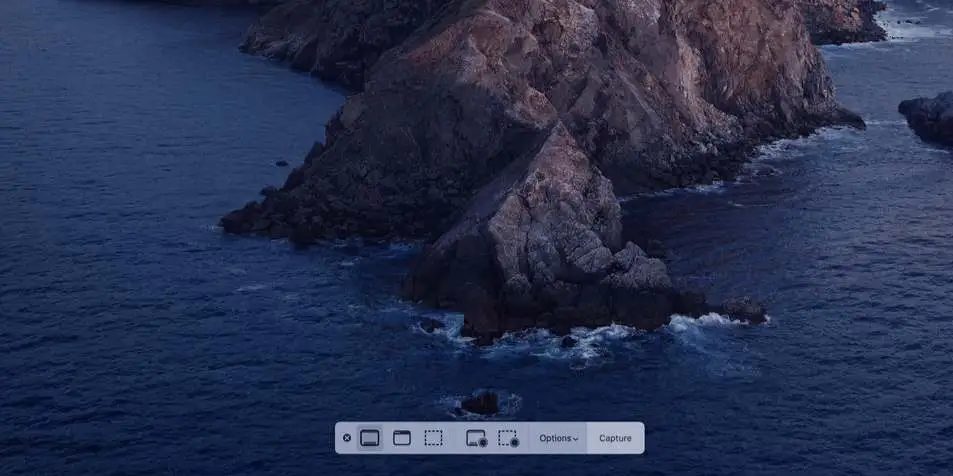
Task: Choose Capture Selected Portion mode
Action: pos(433,438)
